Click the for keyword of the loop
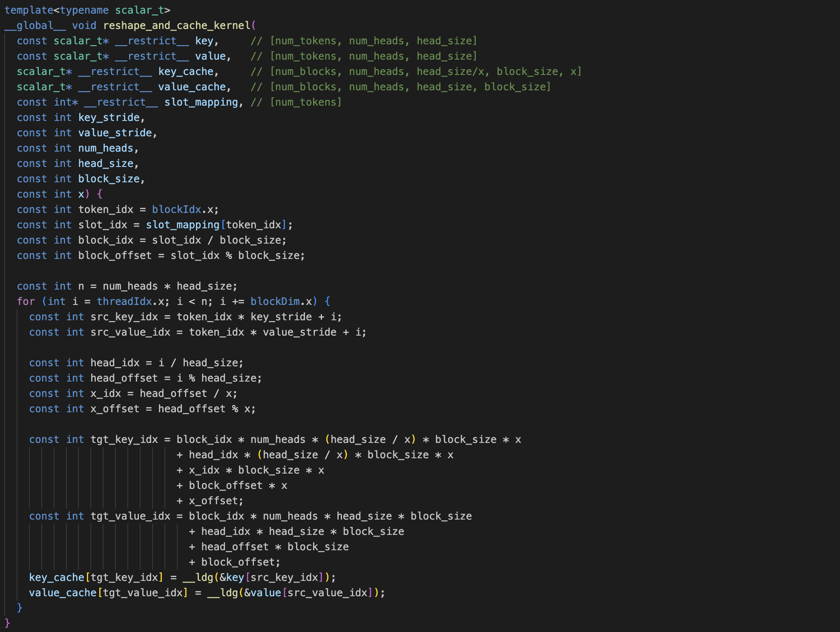 26,302
